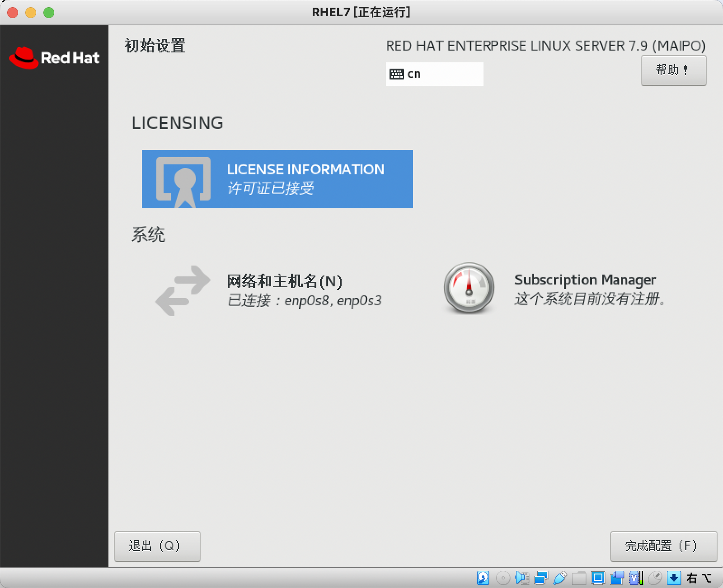Maximize the RHEL7 VM window
723x588 pixels.
pyautogui.click(x=49, y=13)
